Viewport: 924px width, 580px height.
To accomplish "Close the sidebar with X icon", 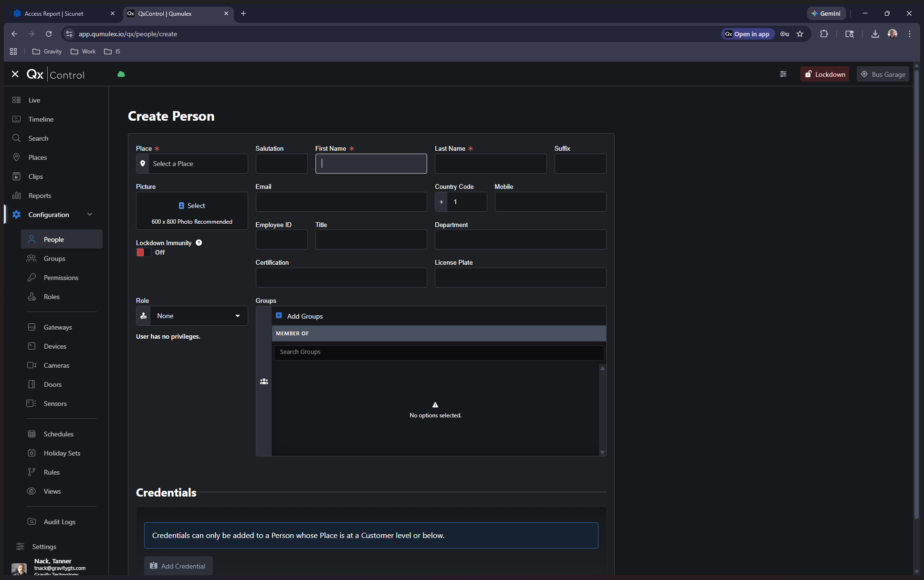I will pyautogui.click(x=15, y=74).
